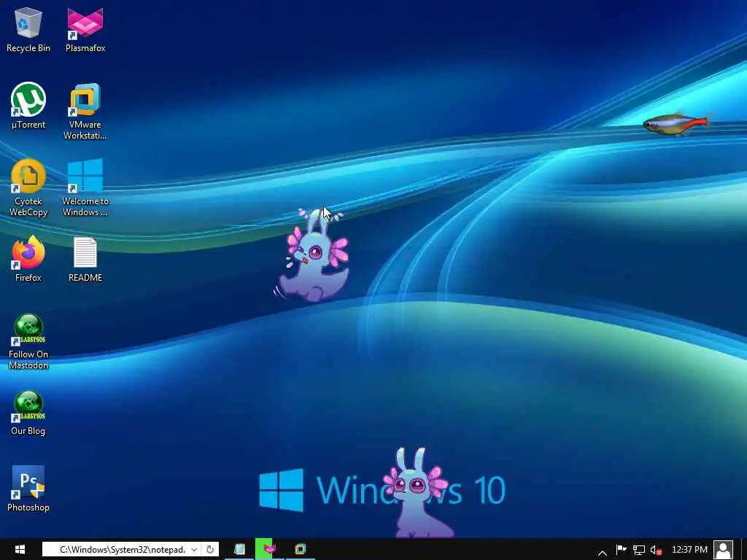
Task: Open the Action Center flag tray icon
Action: tap(622, 550)
